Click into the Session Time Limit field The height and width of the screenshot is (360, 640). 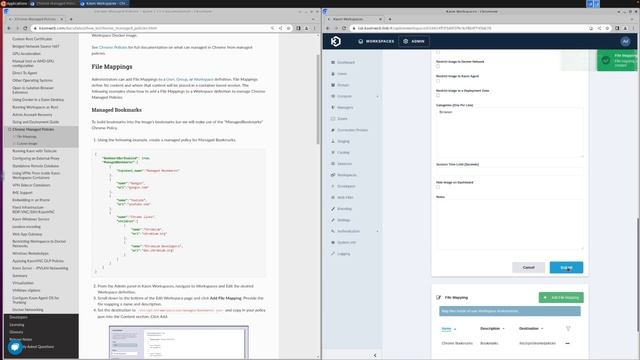pyautogui.click(x=509, y=171)
